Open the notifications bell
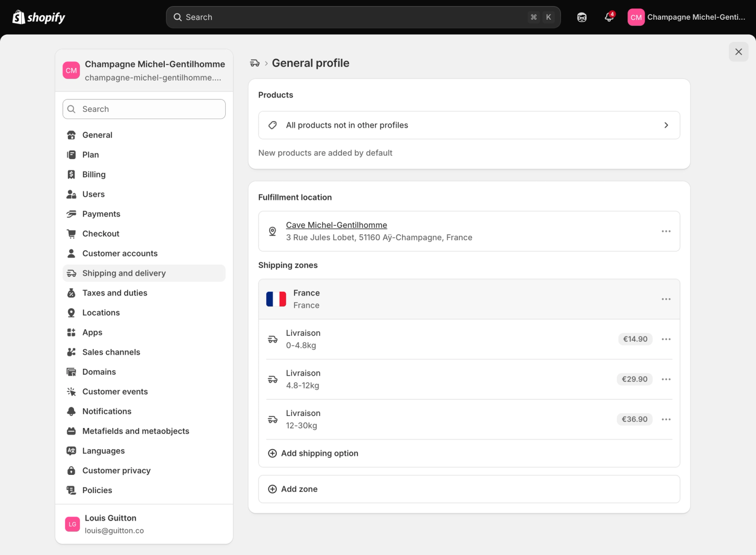The height and width of the screenshot is (555, 756). (609, 17)
